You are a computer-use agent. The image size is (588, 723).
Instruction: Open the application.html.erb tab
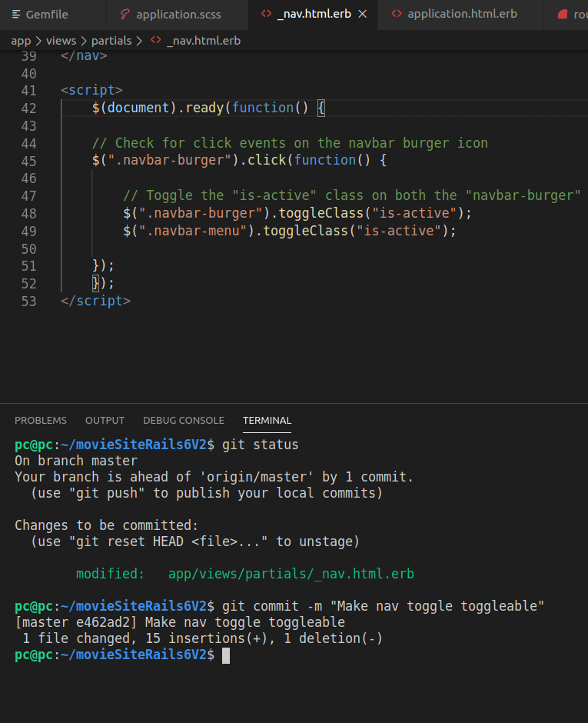[x=462, y=15]
